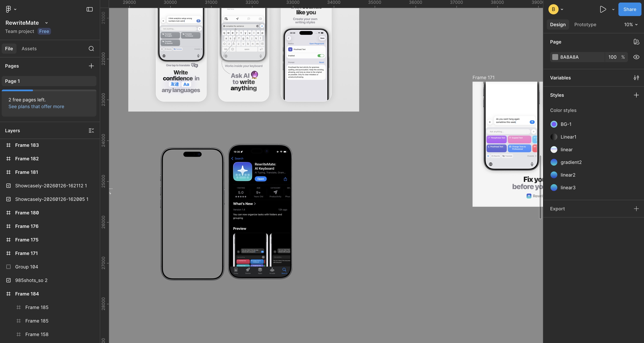Collapse all layers icon in Layers header
Image resolution: width=644 pixels, height=343 pixels.
tap(91, 131)
